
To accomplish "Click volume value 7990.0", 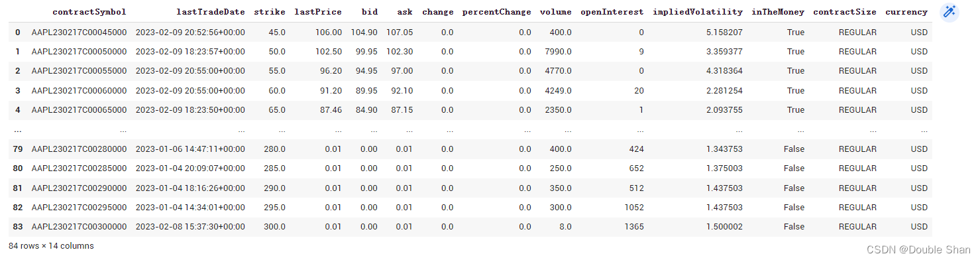I will click(x=558, y=51).
